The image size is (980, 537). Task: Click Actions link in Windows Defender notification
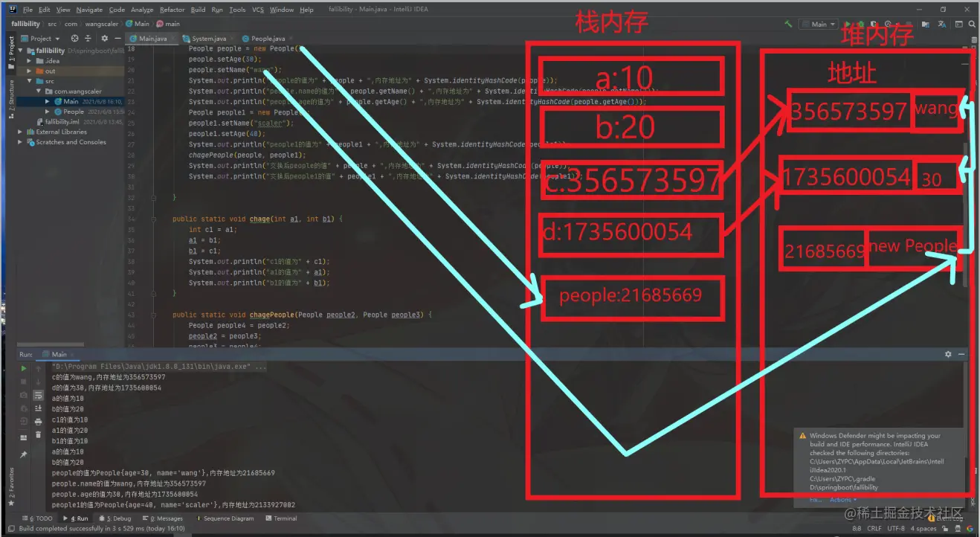(842, 500)
